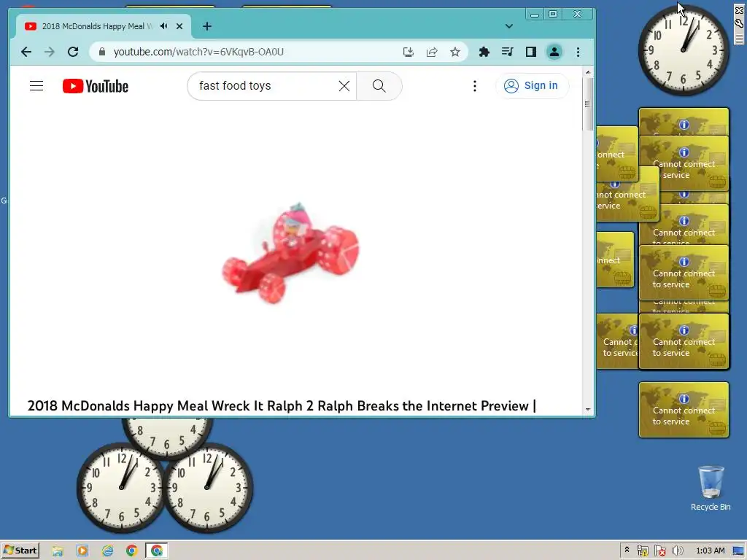Show hidden system tray icons
Screen dimensions: 747x560
[x=627, y=551]
